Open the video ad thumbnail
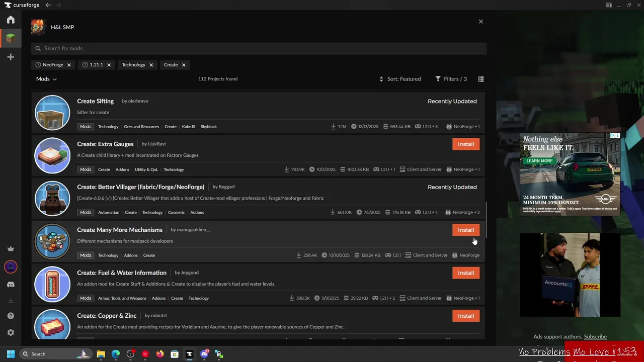This screenshot has width=644, height=362. click(570, 275)
